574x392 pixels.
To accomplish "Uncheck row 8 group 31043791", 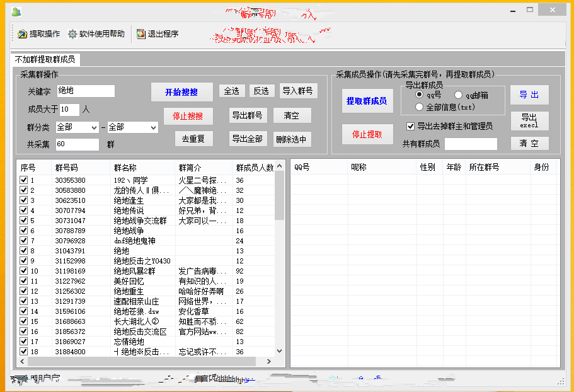I will (x=24, y=250).
